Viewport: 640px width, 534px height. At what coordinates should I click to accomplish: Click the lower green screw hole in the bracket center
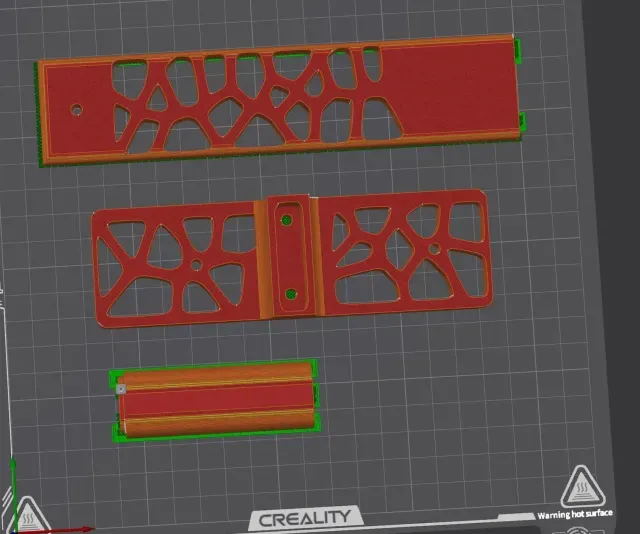(291, 294)
